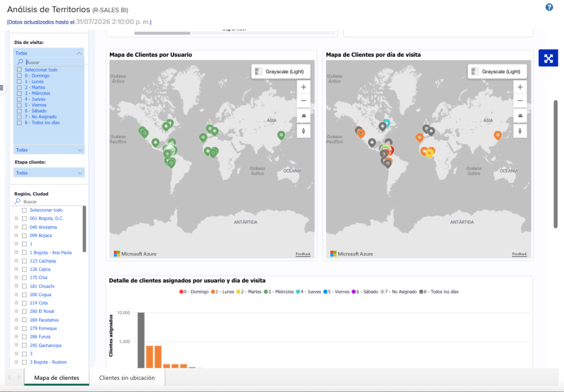564x392 pixels.
Task: Click the '175 Chia' region label
Action: click(39, 277)
